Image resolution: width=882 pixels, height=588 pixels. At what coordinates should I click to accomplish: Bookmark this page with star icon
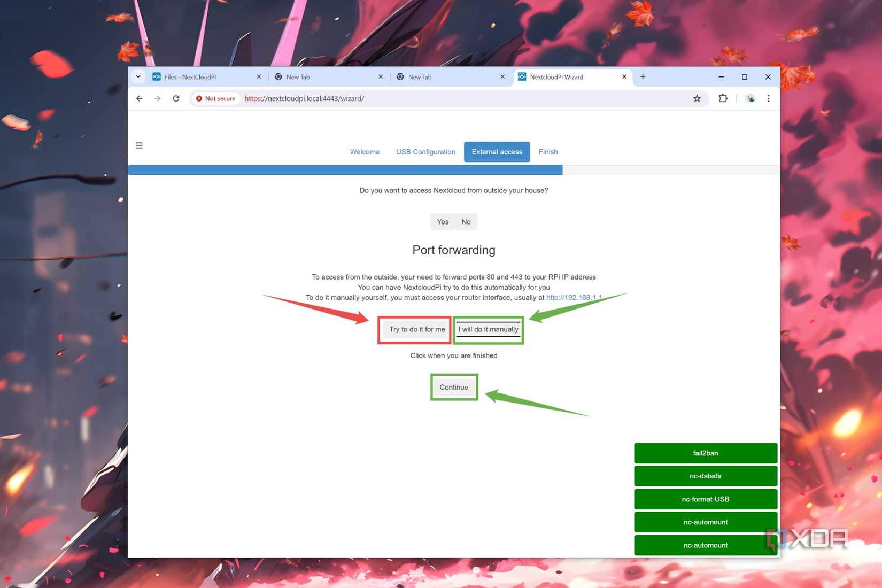tap(697, 98)
